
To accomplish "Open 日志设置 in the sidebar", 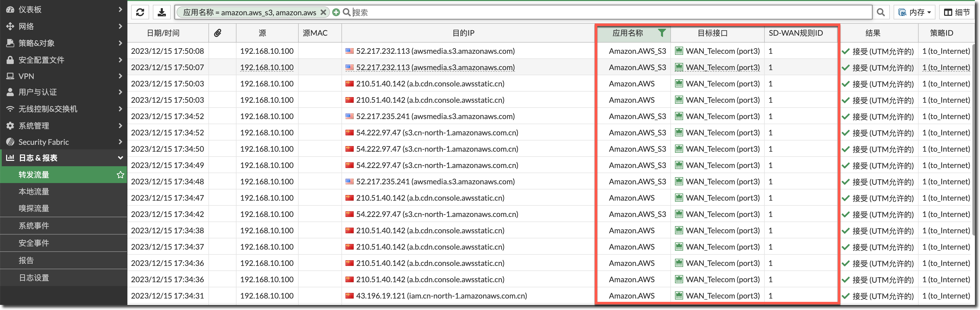I will [34, 278].
